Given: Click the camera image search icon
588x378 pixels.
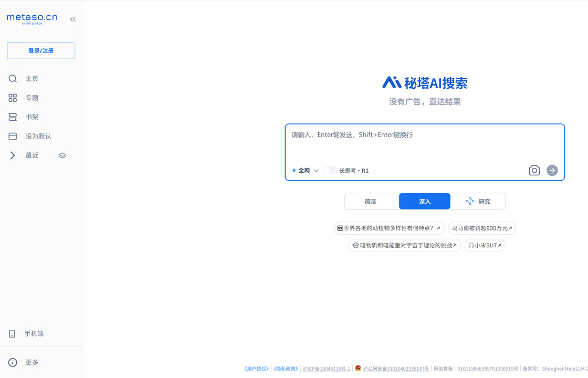Looking at the screenshot, I should pos(534,170).
